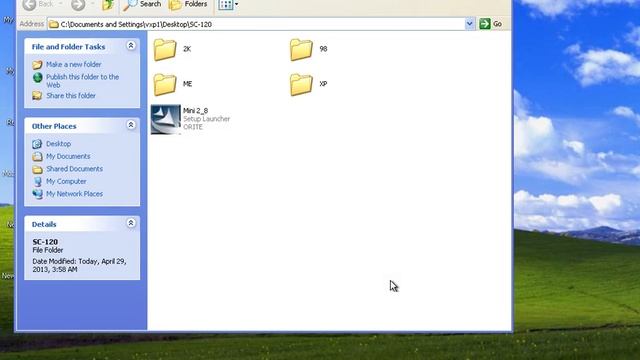640x360 pixels.
Task: Click the My Computer icon in sidebar
Action: [x=37, y=182]
